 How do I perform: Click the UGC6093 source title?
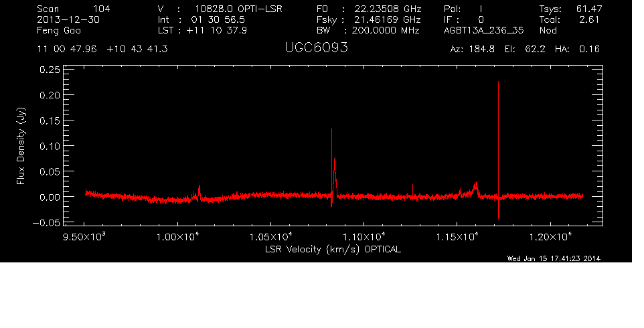(316, 48)
